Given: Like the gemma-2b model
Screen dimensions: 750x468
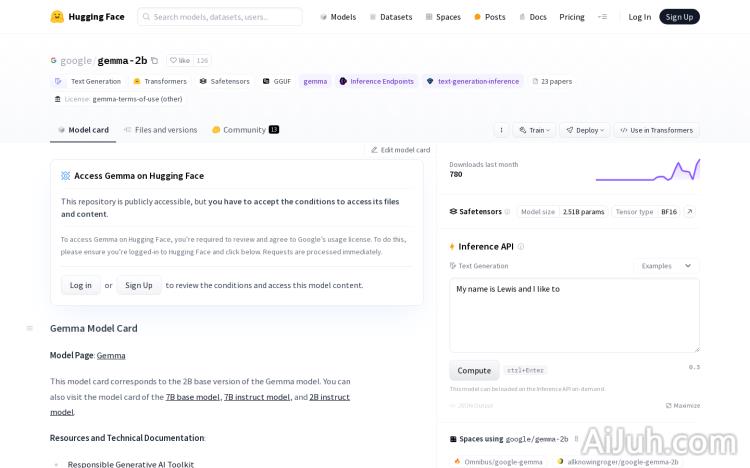Looking at the screenshot, I should tap(179, 61).
